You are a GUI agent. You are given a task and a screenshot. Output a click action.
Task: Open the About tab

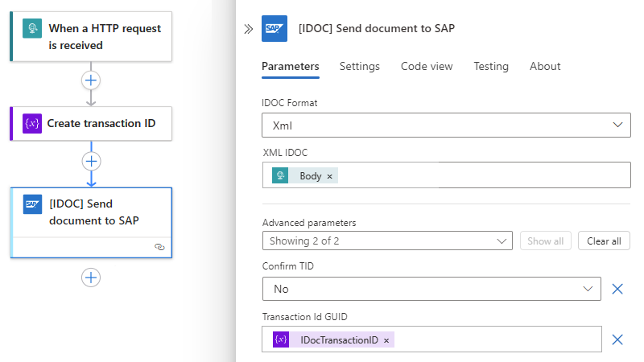coord(545,66)
